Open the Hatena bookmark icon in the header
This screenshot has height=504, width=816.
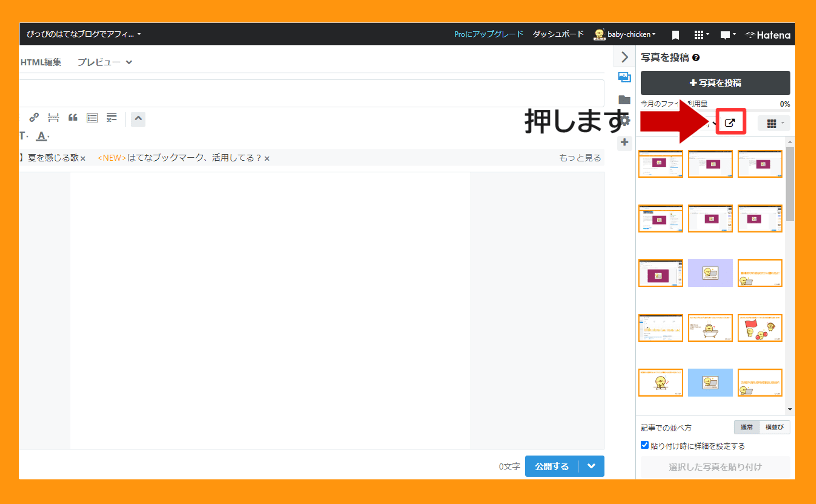click(675, 35)
